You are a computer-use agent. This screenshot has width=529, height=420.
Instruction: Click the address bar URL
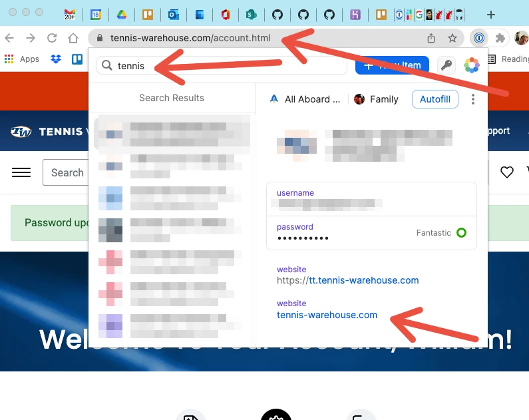point(190,38)
